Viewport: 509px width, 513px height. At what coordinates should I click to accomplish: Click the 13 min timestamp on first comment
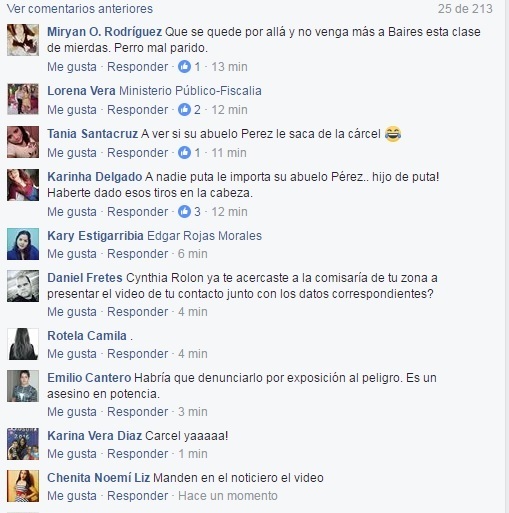[229, 67]
